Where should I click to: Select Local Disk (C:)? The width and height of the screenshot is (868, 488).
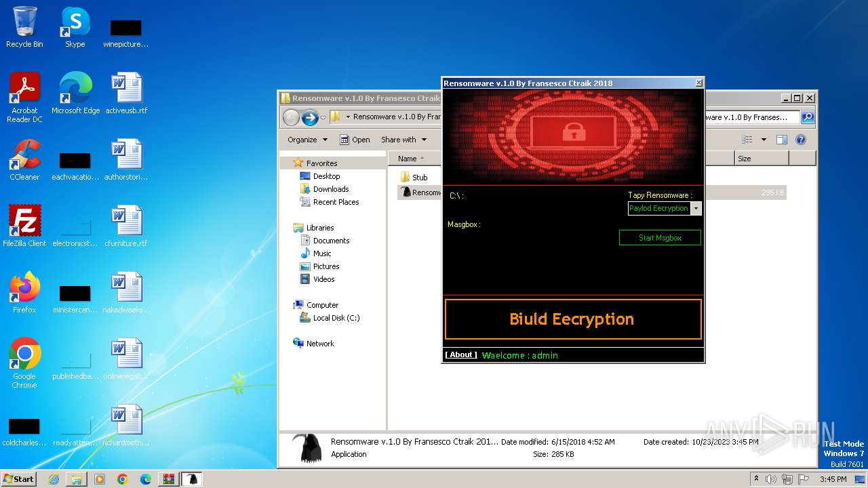point(336,318)
